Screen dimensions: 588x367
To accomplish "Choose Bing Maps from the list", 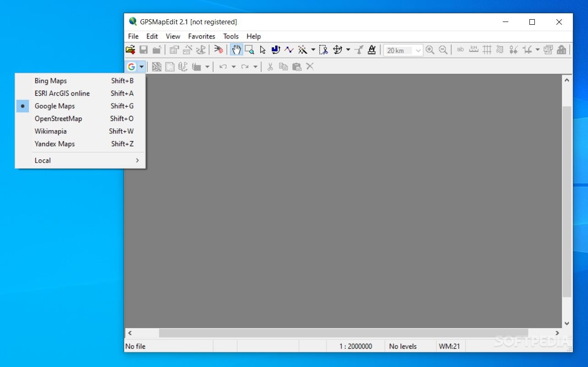I will (x=80, y=81).
